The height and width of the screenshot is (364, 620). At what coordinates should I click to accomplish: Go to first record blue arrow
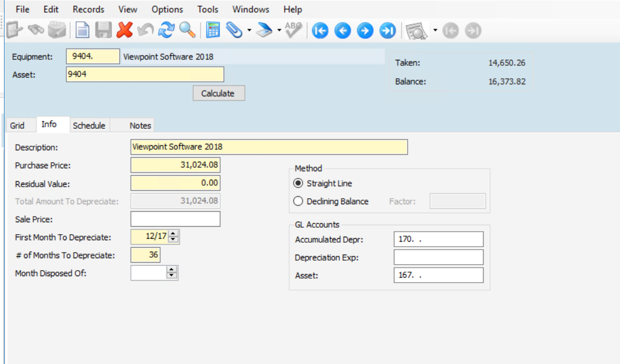coord(320,31)
